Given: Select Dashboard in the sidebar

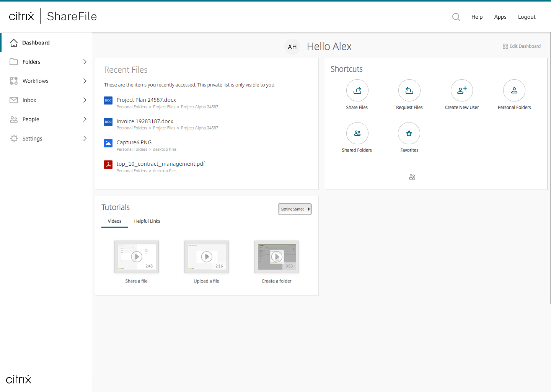Looking at the screenshot, I should point(46,42).
